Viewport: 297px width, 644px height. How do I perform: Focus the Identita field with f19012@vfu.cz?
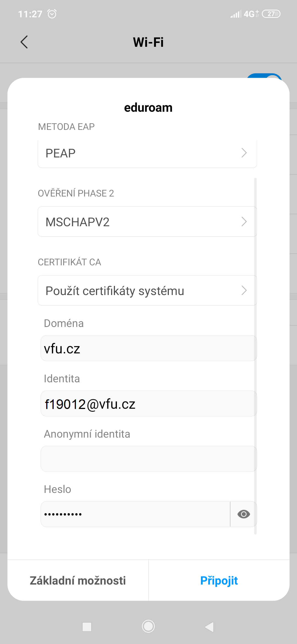[149, 403]
